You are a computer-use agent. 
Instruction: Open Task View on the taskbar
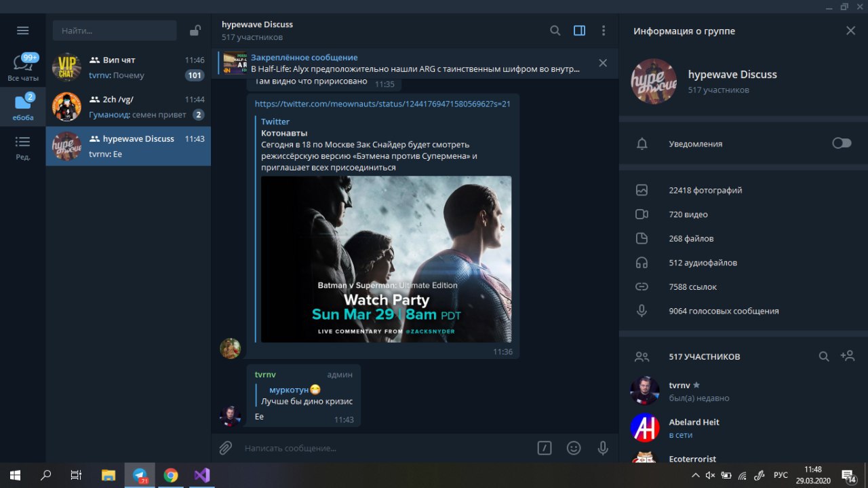77,475
